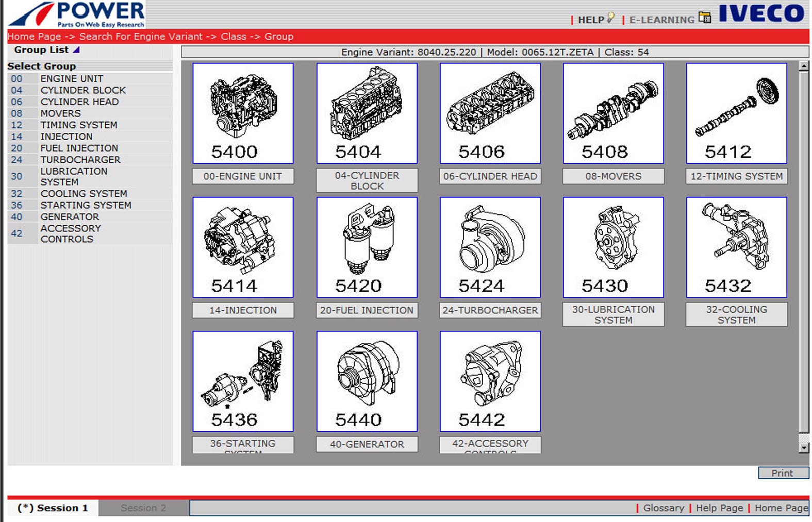Click the Help lightbulb icon
Viewport: 812px width, 522px height.
pos(610,18)
